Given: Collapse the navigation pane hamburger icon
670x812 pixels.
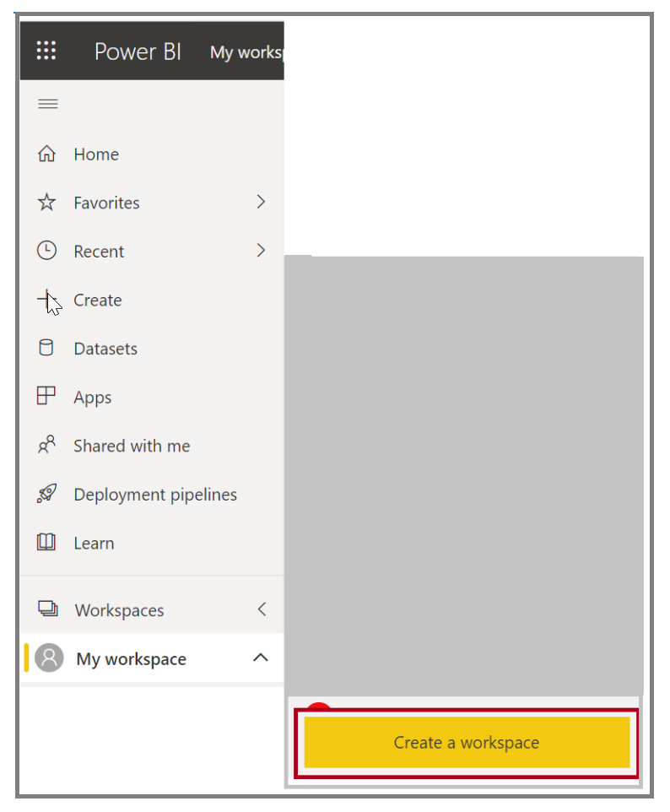Looking at the screenshot, I should (x=47, y=104).
